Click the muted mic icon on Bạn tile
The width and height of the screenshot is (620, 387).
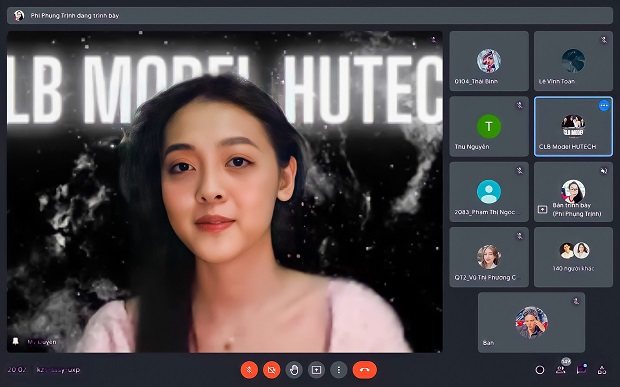tap(576, 301)
